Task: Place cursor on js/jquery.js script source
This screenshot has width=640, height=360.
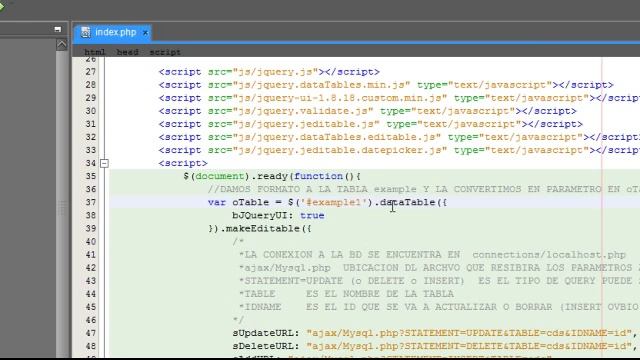Action: pyautogui.click(x=275, y=72)
